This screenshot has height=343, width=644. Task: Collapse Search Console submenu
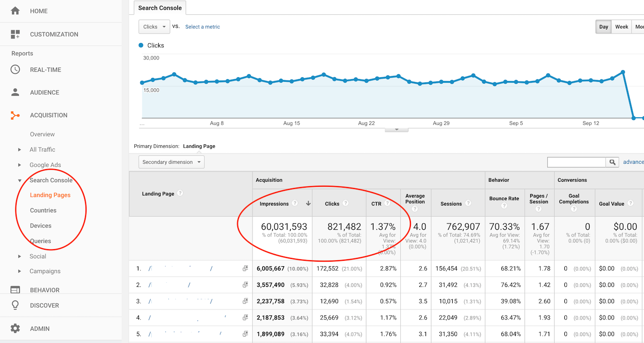point(19,180)
